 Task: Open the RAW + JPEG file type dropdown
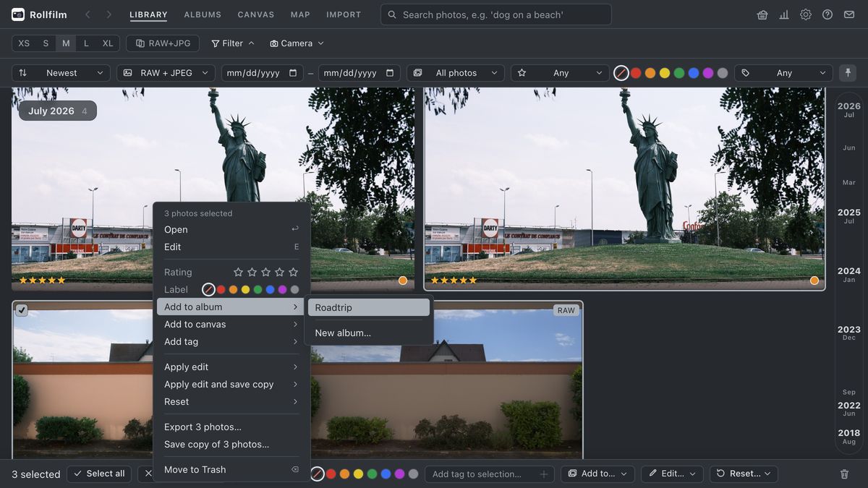click(x=166, y=73)
